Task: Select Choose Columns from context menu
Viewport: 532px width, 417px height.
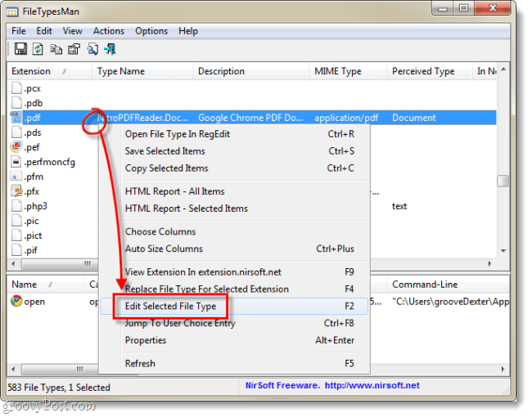Action: point(234,232)
